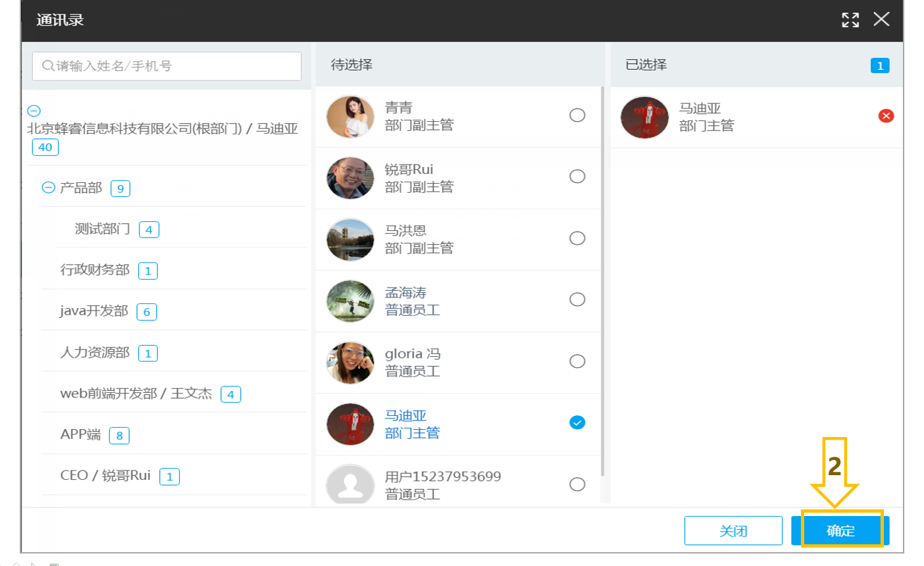Collapse the 产品部 department tree
Image resolution: width=924 pixels, height=566 pixels.
pyautogui.click(x=48, y=188)
